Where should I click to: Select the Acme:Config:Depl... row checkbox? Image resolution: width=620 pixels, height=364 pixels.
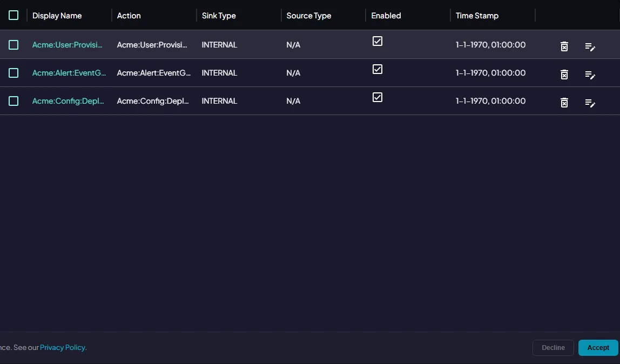(x=14, y=101)
